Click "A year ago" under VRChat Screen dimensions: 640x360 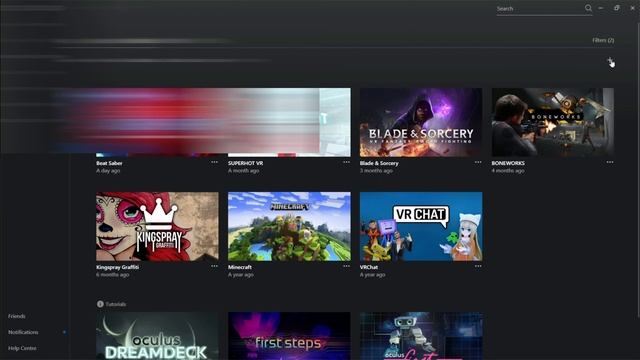coord(373,275)
